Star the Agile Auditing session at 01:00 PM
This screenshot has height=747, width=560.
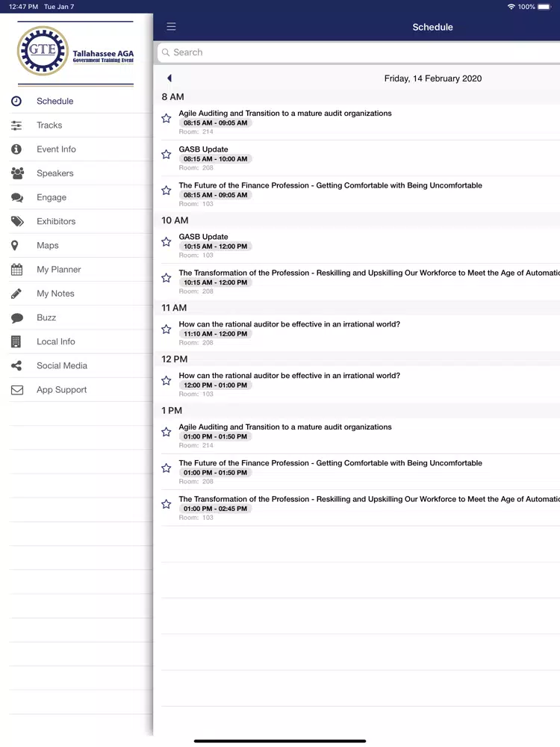coord(167,432)
